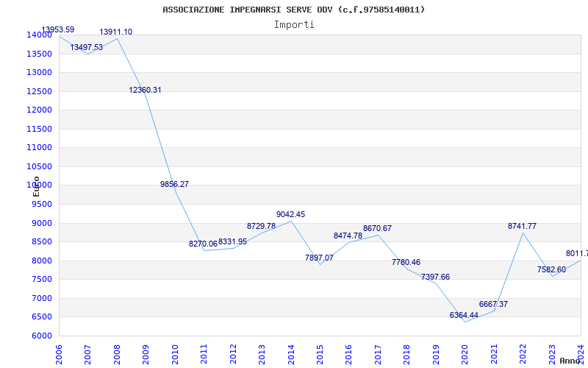
Task: Click the data label 13497.53
Action: click(86, 47)
